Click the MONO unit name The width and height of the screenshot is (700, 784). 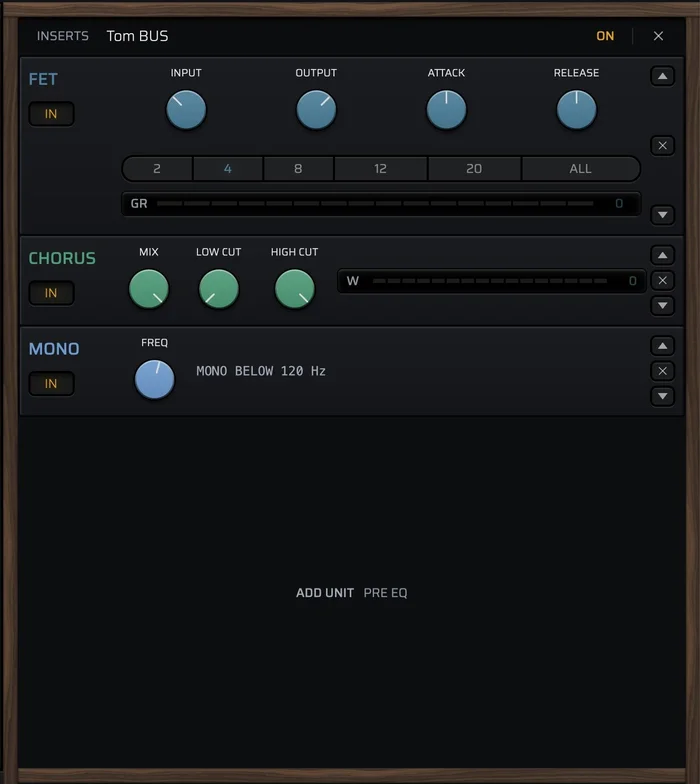[54, 349]
